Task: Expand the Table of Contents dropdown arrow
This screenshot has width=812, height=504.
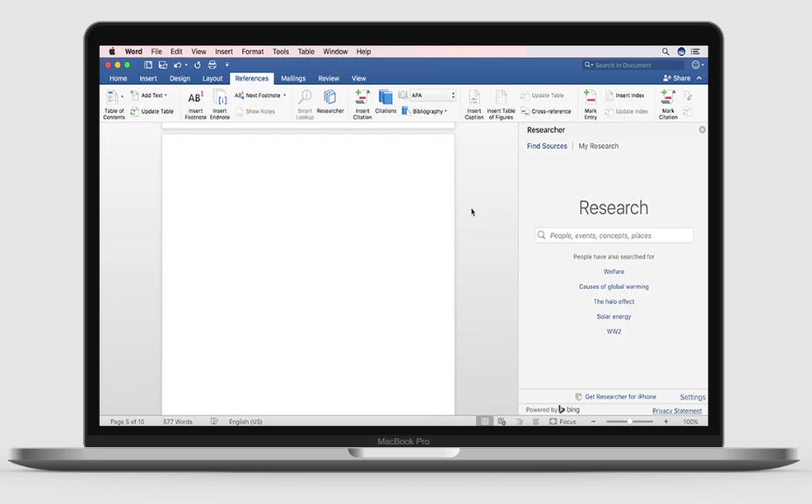Action: (x=122, y=96)
